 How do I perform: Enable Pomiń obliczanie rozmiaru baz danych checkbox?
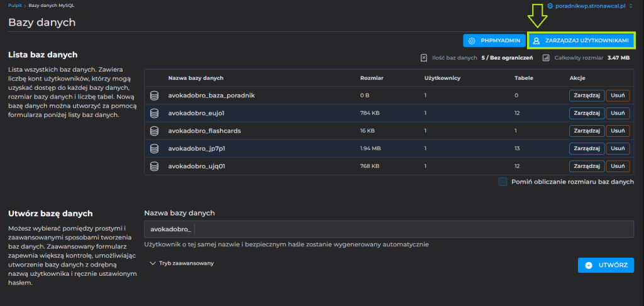coord(502,182)
